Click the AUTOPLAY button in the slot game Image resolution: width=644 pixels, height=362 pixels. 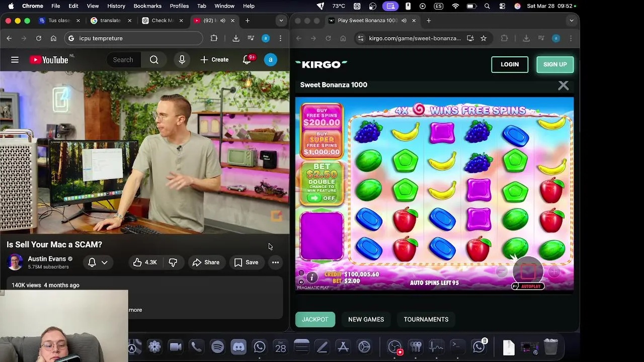[528, 287]
